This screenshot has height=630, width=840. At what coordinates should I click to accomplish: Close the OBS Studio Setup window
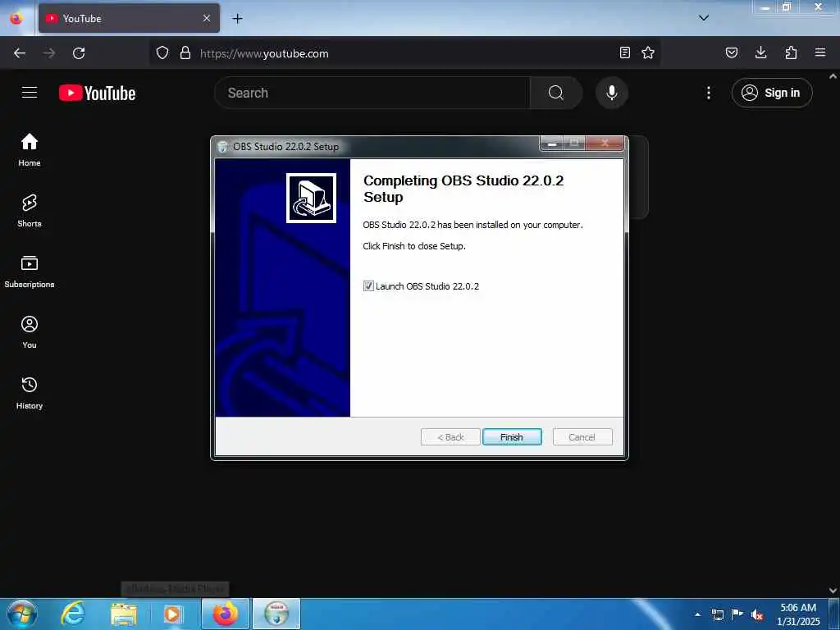pyautogui.click(x=605, y=143)
